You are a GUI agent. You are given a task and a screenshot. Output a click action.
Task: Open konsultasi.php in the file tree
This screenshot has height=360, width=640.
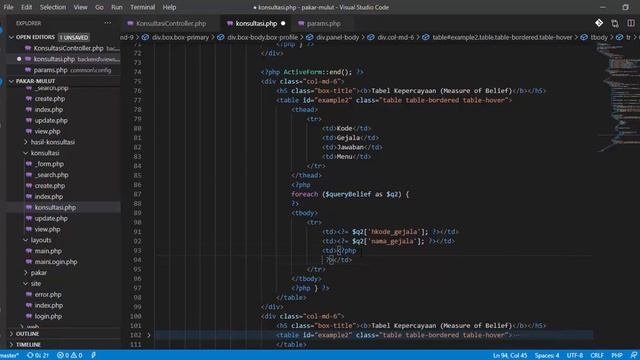tap(55, 207)
